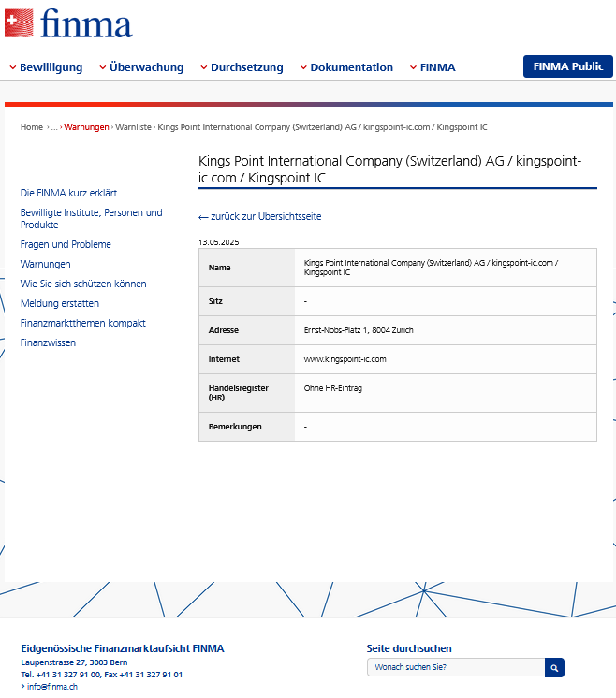Open Die FINMA kurz erklärt
The width and height of the screenshot is (616, 698).
coord(68,193)
